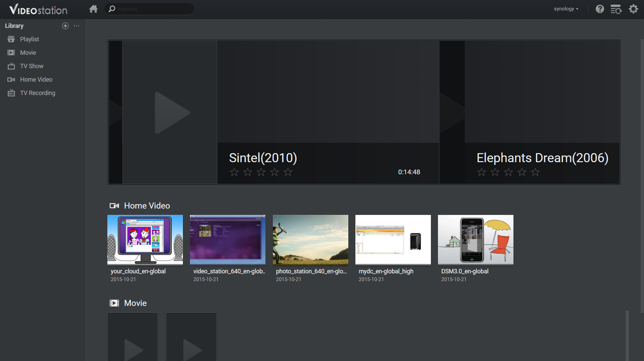Viewport: 644px width, 361px height.
Task: Open the playlist refresh queue icon
Action: coord(616,9)
